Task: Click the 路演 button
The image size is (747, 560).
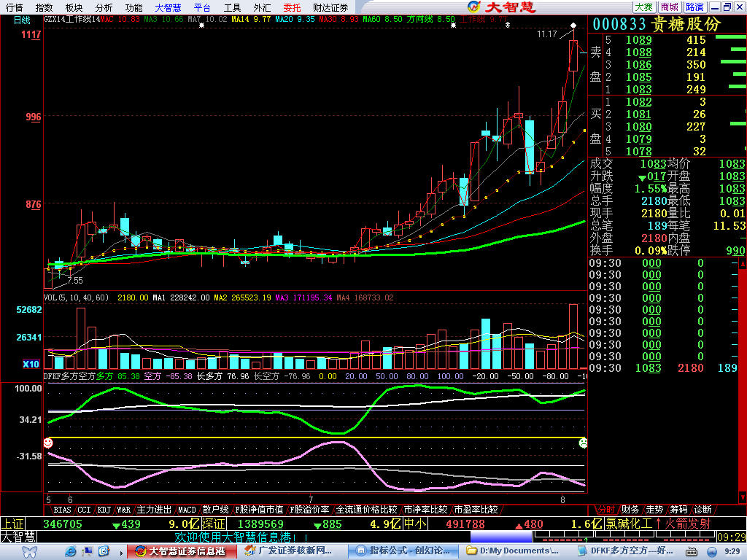Action: pos(694,7)
